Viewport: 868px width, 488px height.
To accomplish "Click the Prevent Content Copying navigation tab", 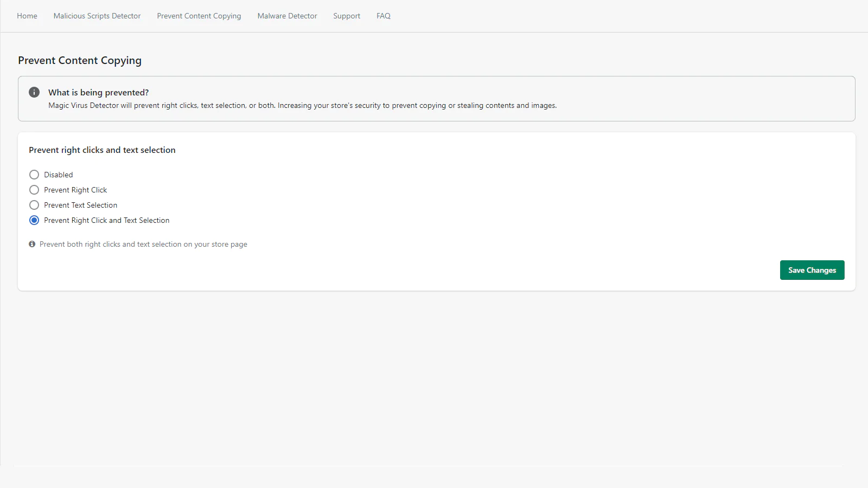I will [199, 16].
